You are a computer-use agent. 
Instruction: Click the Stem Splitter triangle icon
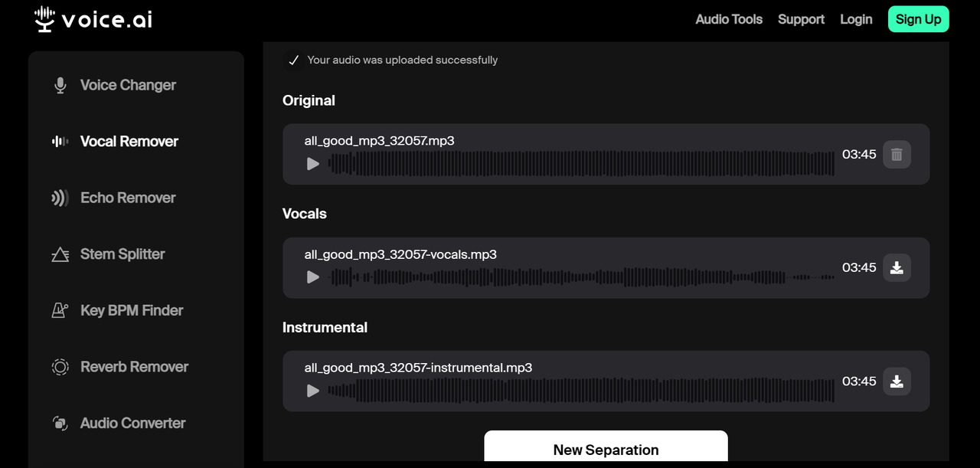[60, 254]
